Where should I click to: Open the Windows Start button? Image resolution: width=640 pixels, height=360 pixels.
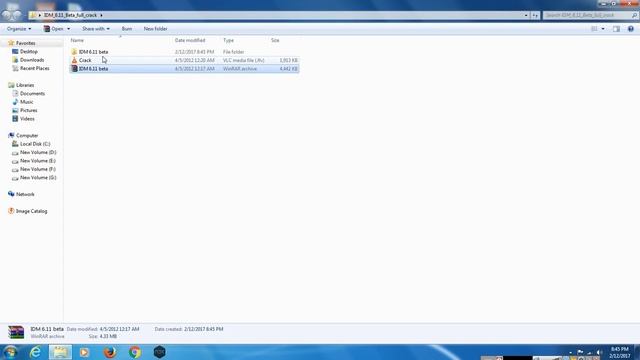[11, 352]
